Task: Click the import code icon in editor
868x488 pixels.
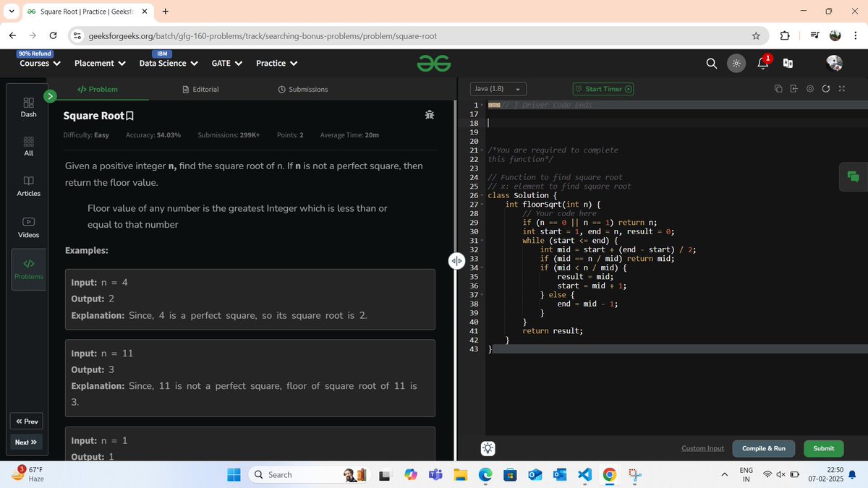Action: [x=793, y=89]
